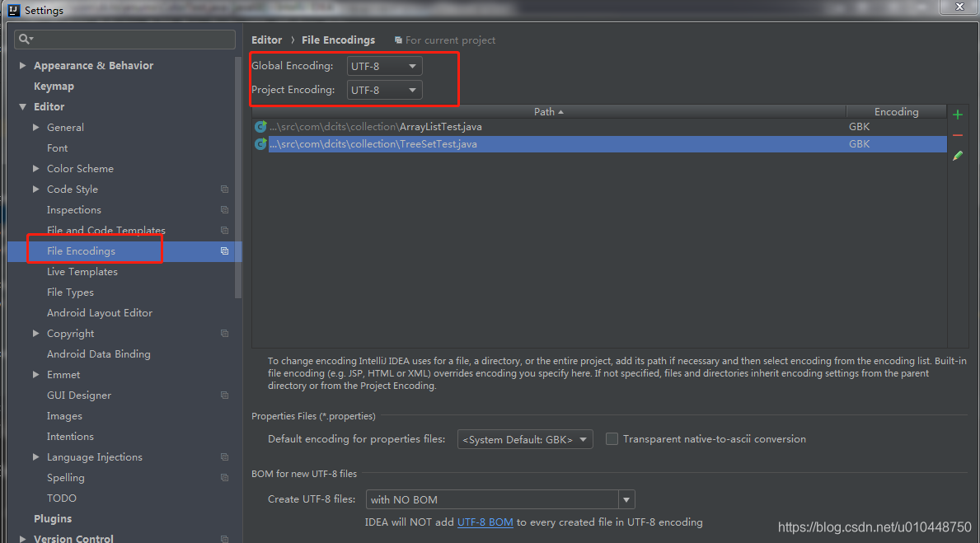The image size is (980, 543).
Task: Expand the Copyright node
Action: click(35, 334)
